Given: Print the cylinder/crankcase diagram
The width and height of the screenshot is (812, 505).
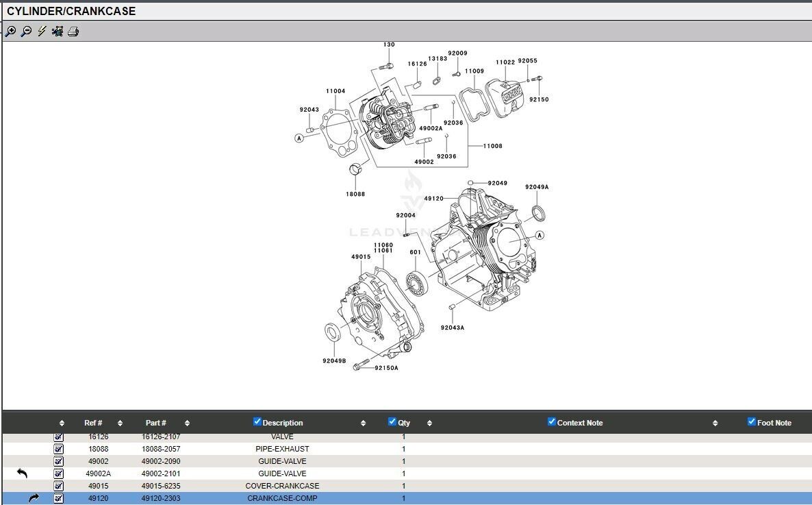Looking at the screenshot, I should tap(73, 32).
